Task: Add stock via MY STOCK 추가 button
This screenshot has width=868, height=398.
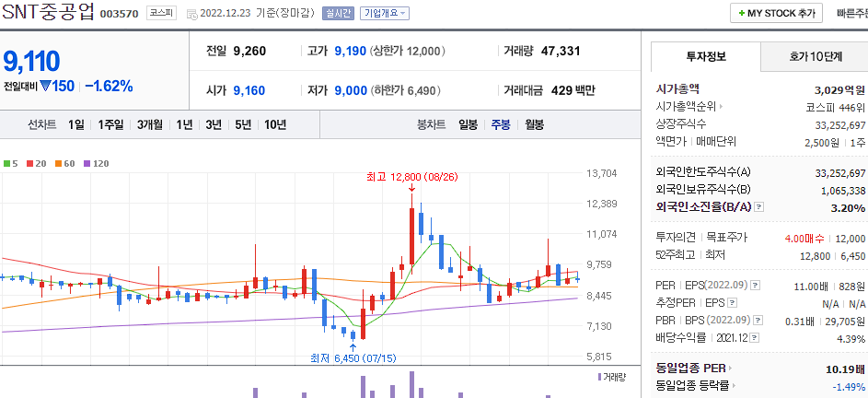Action: [776, 13]
